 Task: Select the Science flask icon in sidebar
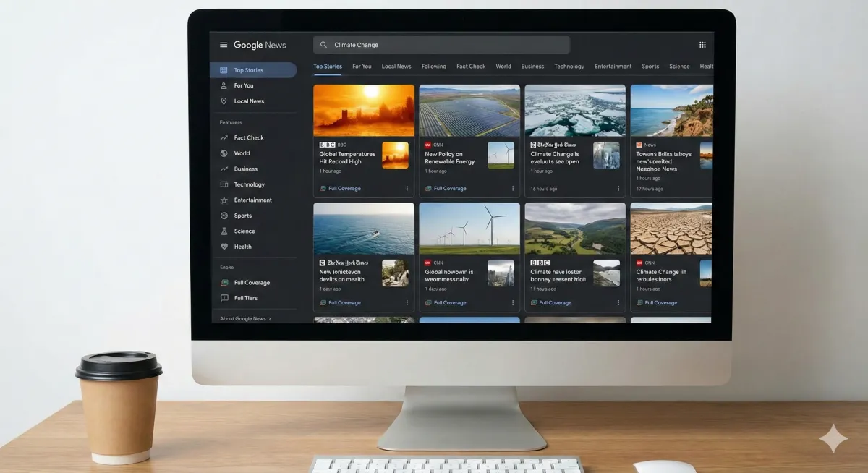pyautogui.click(x=224, y=231)
